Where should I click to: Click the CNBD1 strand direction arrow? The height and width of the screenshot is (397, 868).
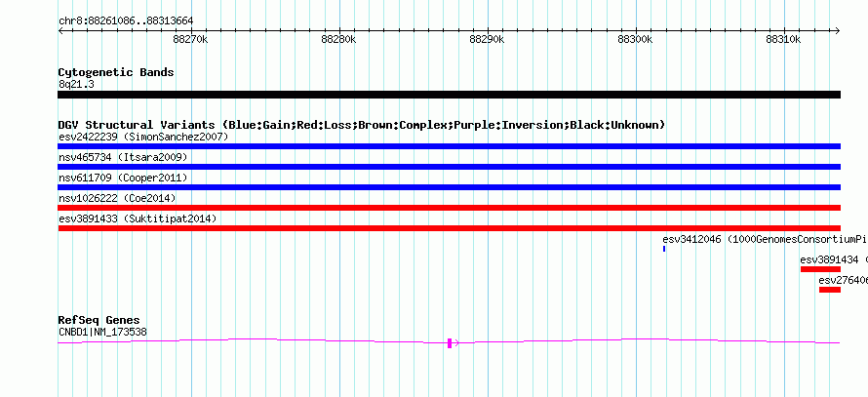pos(456,343)
